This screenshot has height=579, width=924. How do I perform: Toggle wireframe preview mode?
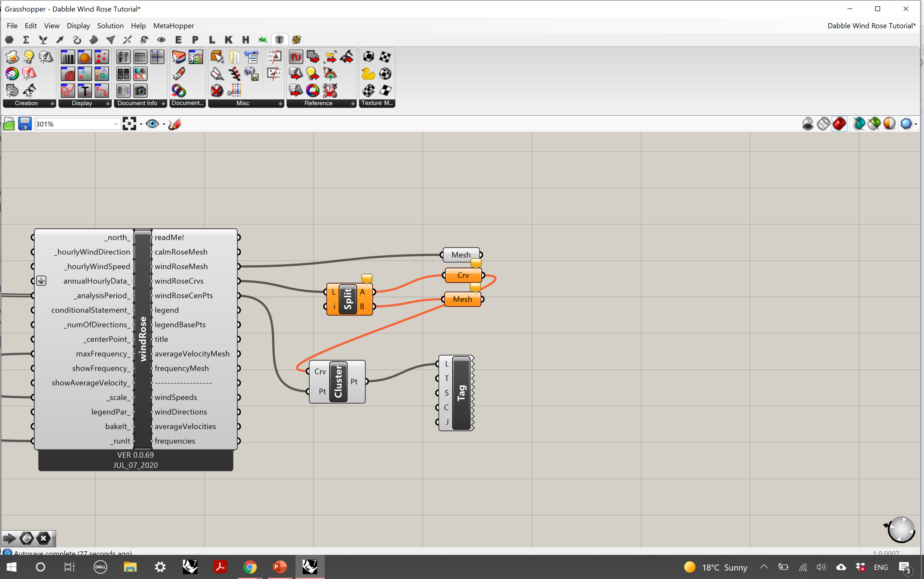(823, 124)
